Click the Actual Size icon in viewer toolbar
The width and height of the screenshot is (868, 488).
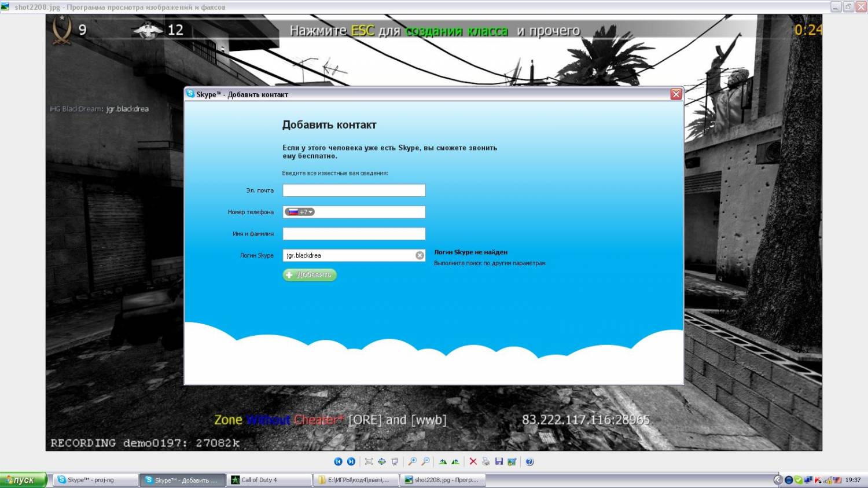point(382,461)
